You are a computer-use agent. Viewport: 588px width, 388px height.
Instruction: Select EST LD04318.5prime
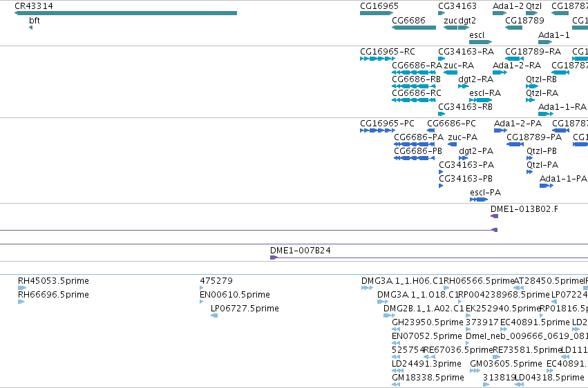pyautogui.click(x=550, y=378)
